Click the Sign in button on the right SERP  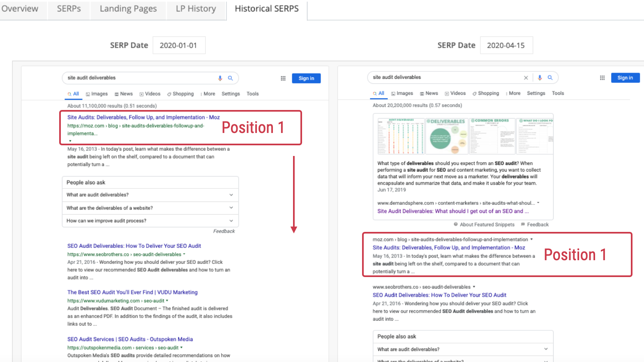(x=625, y=78)
